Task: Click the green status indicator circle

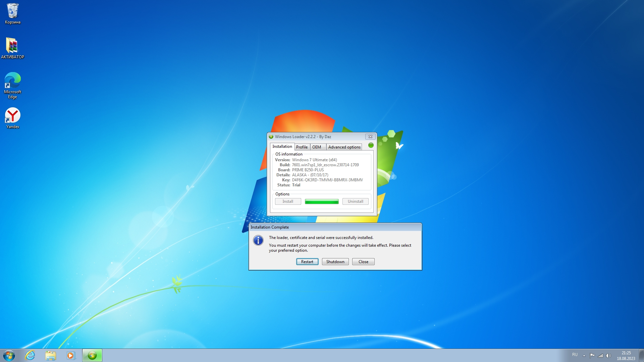Action: click(x=371, y=145)
